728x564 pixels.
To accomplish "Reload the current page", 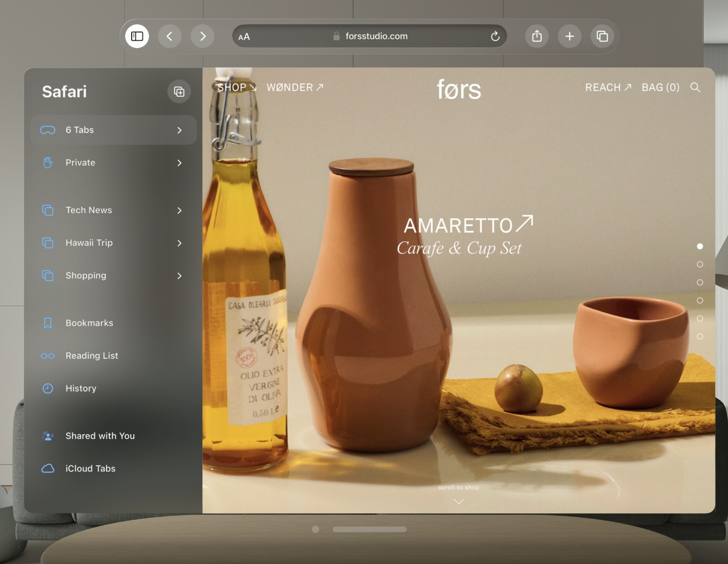I will 495,36.
